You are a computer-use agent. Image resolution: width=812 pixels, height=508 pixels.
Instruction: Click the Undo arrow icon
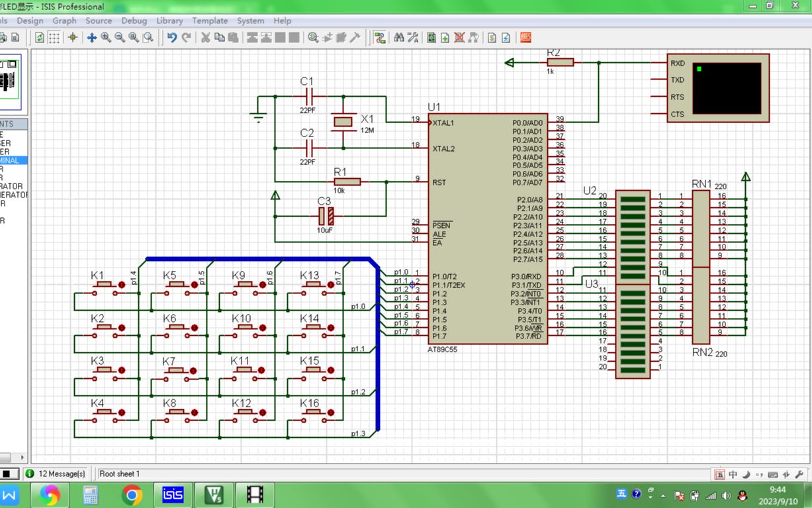[x=172, y=38]
